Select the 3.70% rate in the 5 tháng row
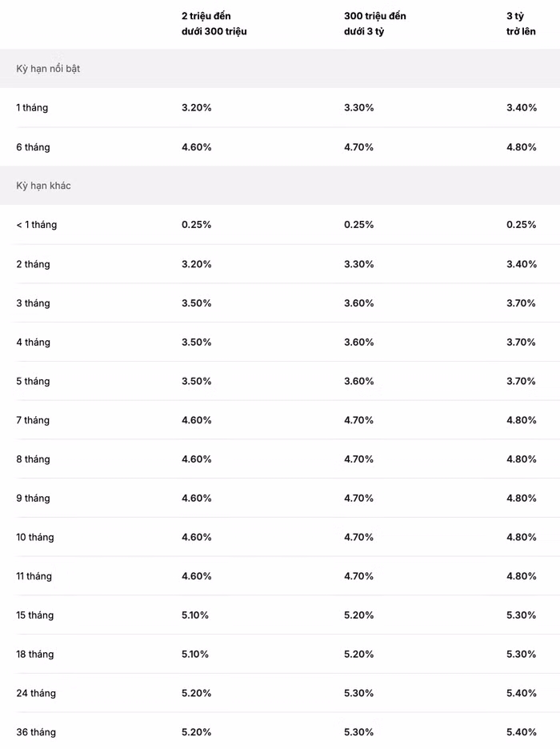Screen dimensions: 560x749 (521, 381)
